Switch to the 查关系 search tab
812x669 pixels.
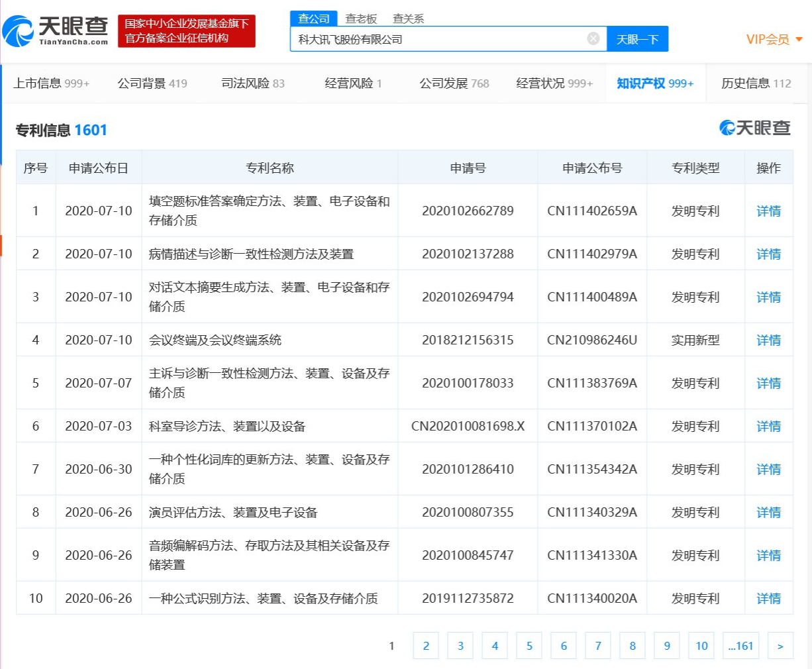coord(409,19)
